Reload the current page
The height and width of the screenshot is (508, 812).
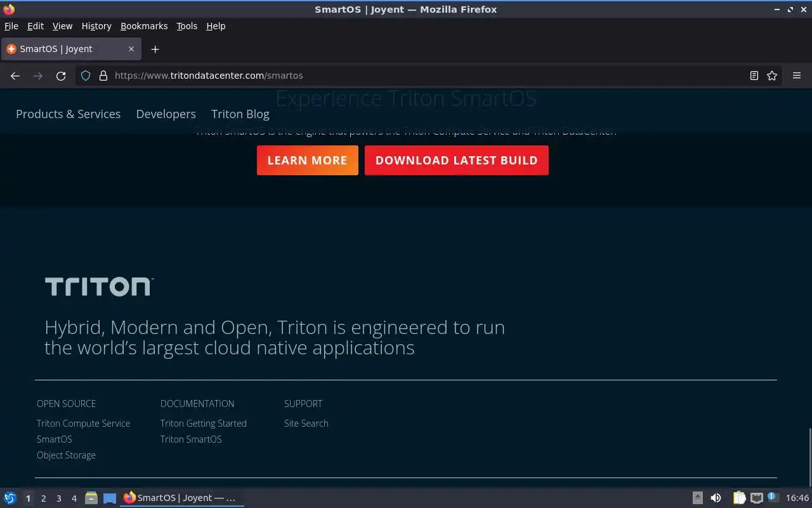pyautogui.click(x=61, y=76)
